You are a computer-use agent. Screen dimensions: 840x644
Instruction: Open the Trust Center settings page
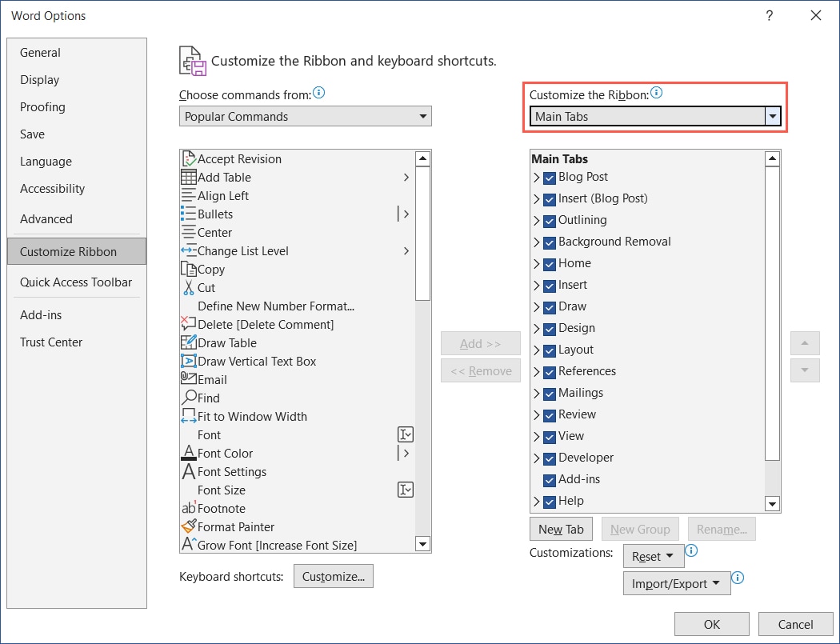pyautogui.click(x=52, y=342)
